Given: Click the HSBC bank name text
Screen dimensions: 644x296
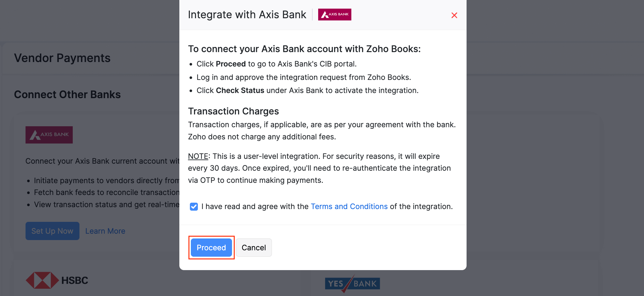Looking at the screenshot, I should pyautogui.click(x=75, y=280).
